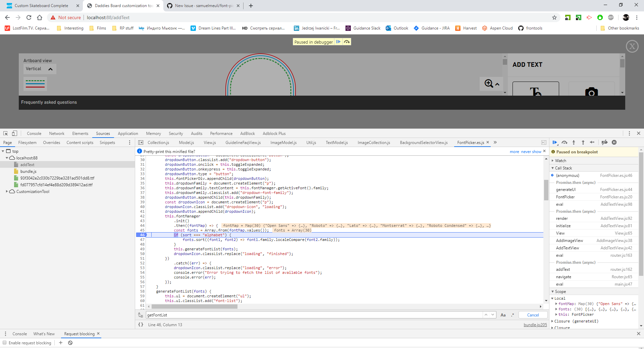Image resolution: width=644 pixels, height=349 pixels.
Task: Open bundle.js:205 source link
Action: tap(535, 325)
